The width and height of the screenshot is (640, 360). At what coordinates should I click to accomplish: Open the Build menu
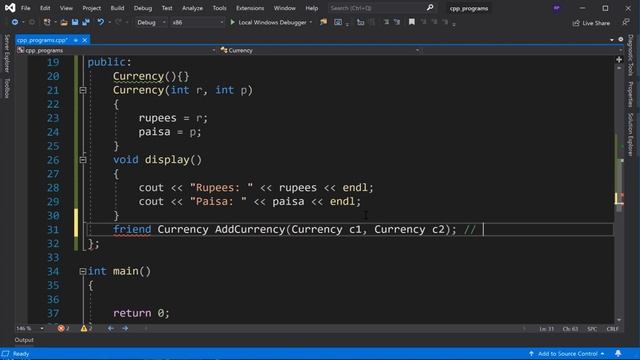[x=117, y=8]
